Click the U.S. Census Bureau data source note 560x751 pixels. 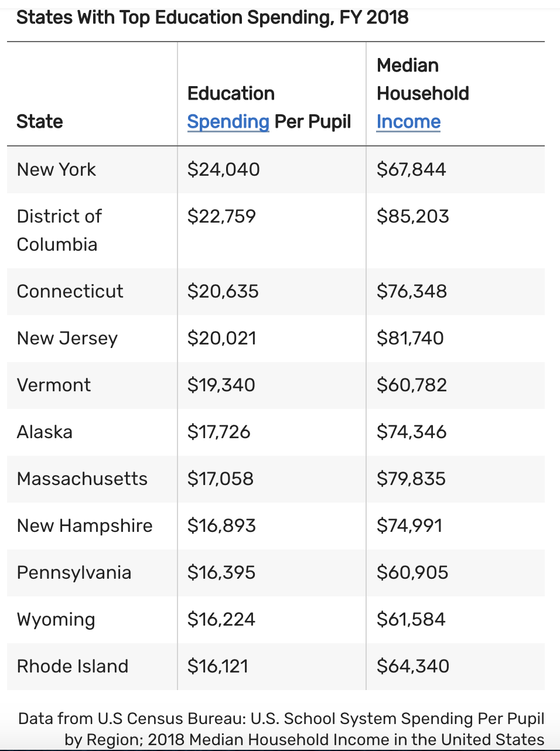tap(281, 729)
